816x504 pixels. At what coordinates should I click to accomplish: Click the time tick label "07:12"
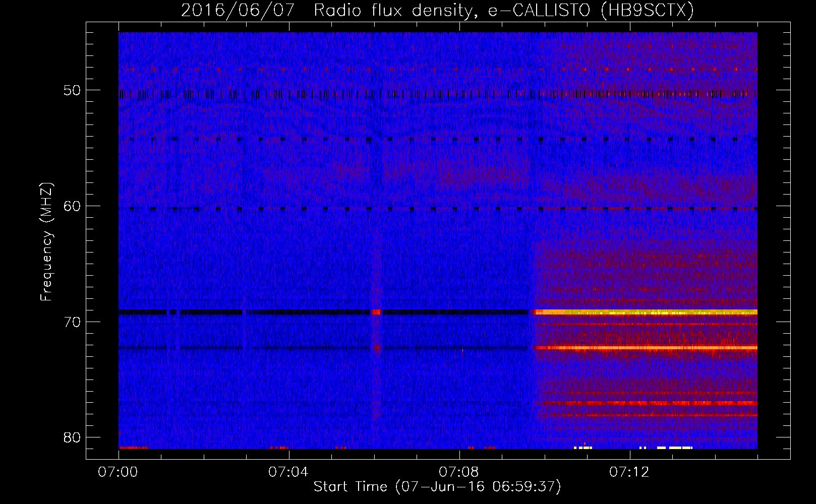tap(629, 472)
